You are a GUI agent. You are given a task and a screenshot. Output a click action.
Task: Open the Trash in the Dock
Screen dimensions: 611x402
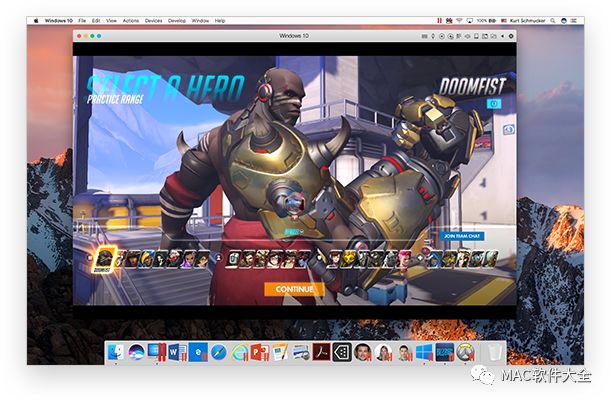coord(494,352)
